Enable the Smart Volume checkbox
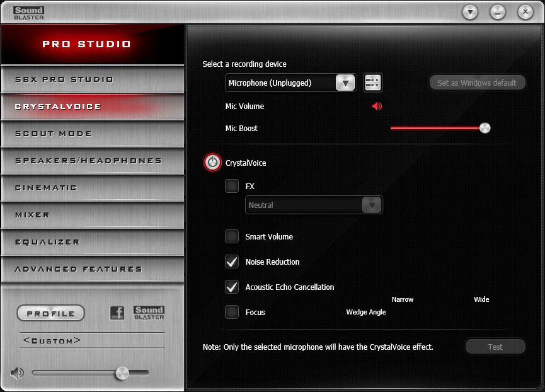Viewport: 545px width, 392px height. 232,236
